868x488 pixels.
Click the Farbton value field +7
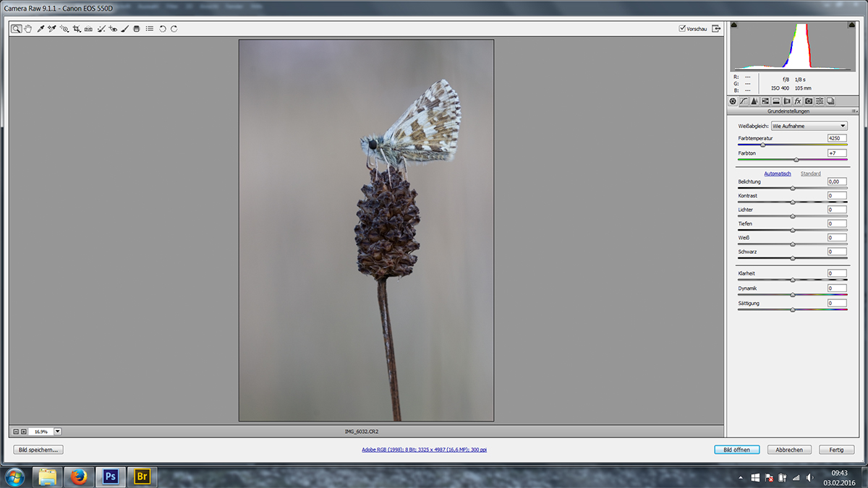[x=837, y=153]
